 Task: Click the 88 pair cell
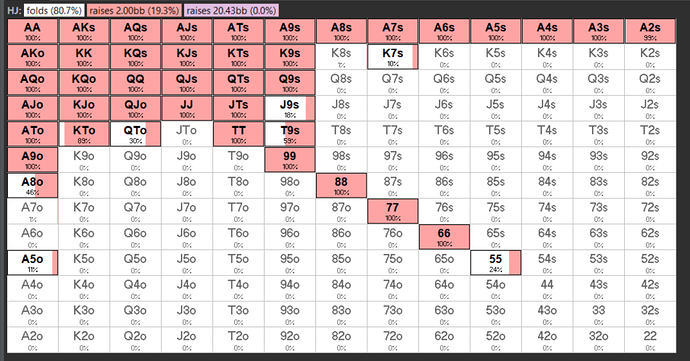tap(341, 186)
